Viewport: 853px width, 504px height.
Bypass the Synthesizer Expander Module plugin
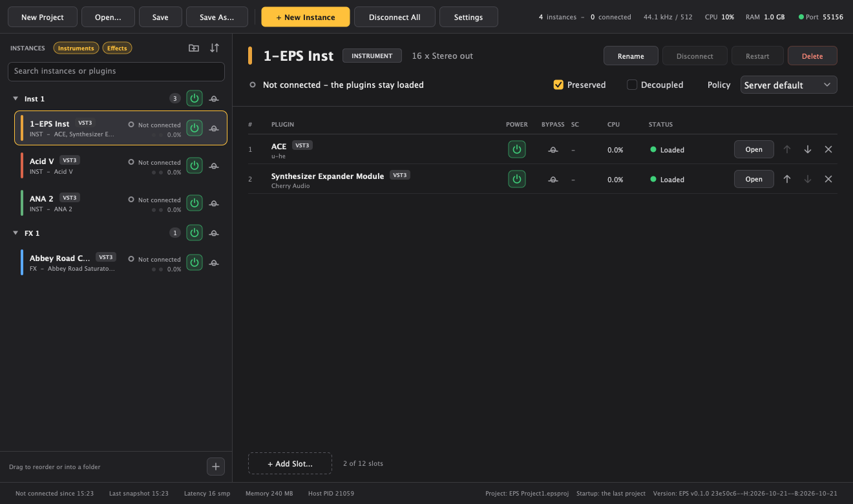point(553,179)
